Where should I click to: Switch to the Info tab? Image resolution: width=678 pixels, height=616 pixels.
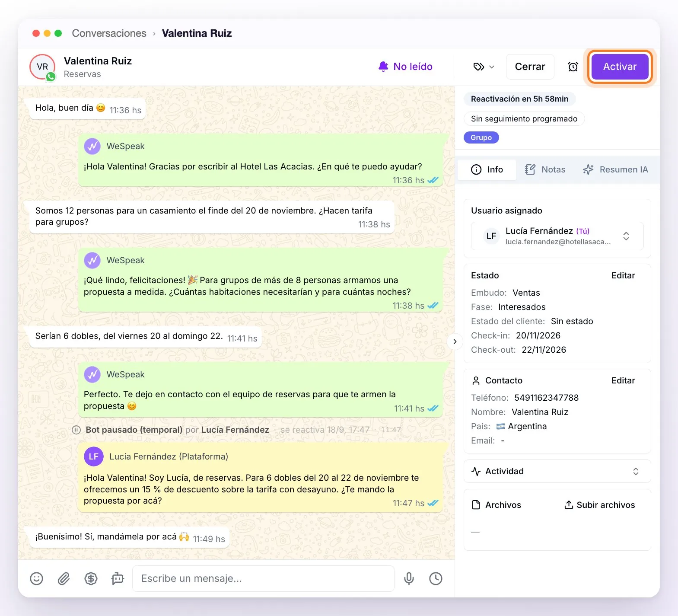coord(487,169)
